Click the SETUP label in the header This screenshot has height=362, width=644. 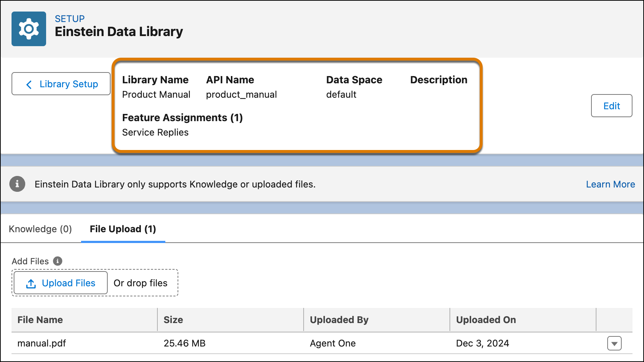tap(70, 19)
